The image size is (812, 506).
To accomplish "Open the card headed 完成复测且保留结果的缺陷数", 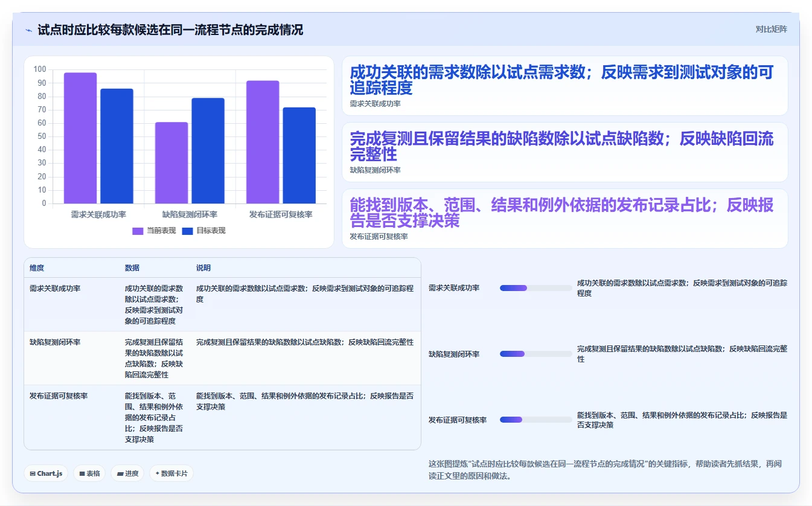I will (565, 152).
